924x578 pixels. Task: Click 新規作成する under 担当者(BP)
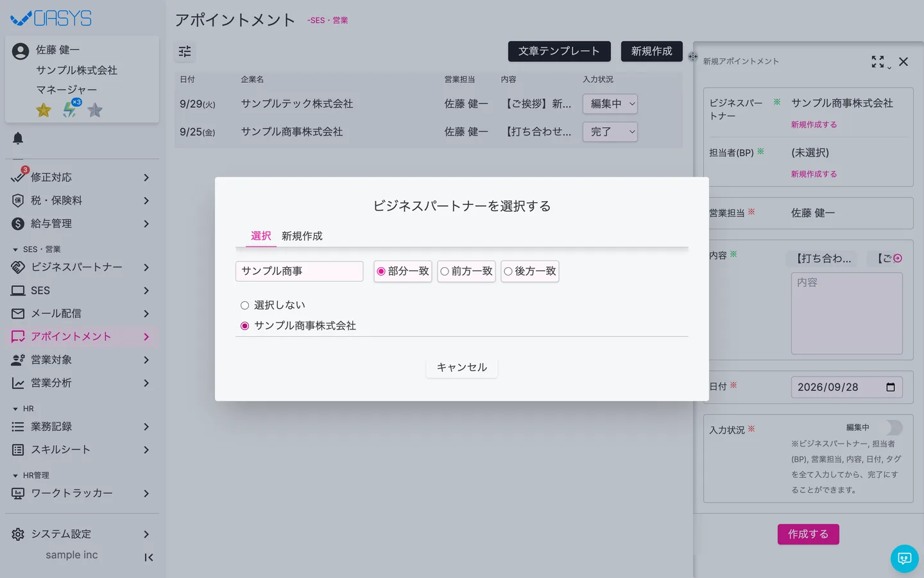point(814,174)
